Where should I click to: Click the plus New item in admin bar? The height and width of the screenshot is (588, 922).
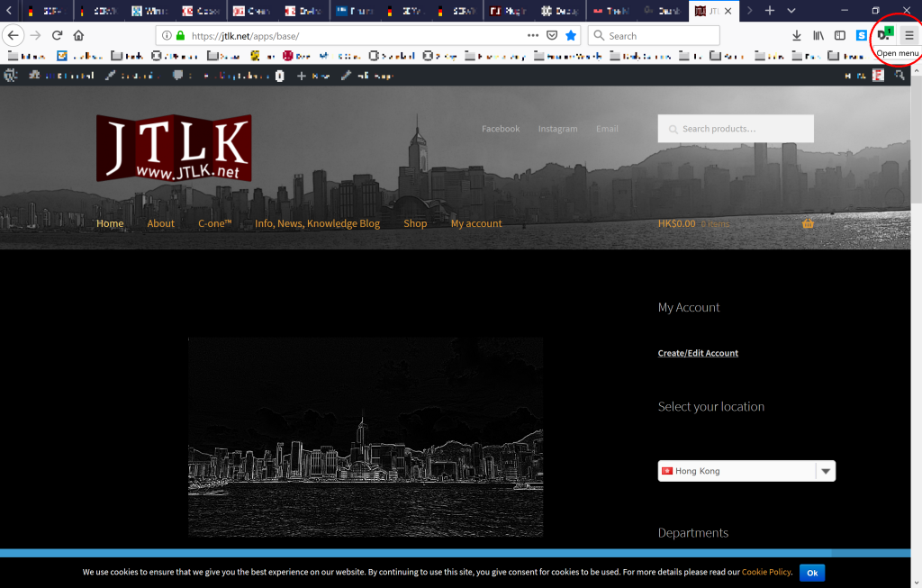[x=312, y=76]
